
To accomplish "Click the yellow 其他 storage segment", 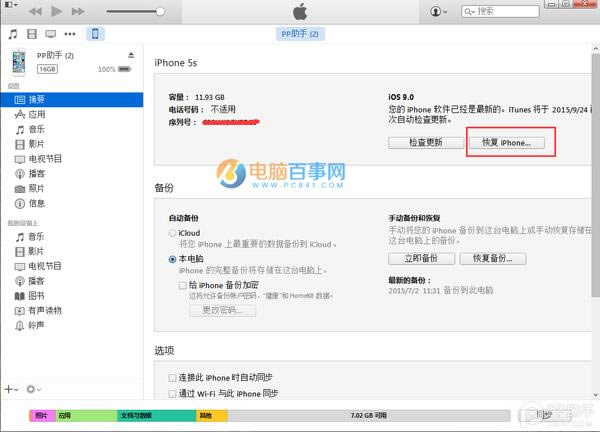I will (212, 416).
